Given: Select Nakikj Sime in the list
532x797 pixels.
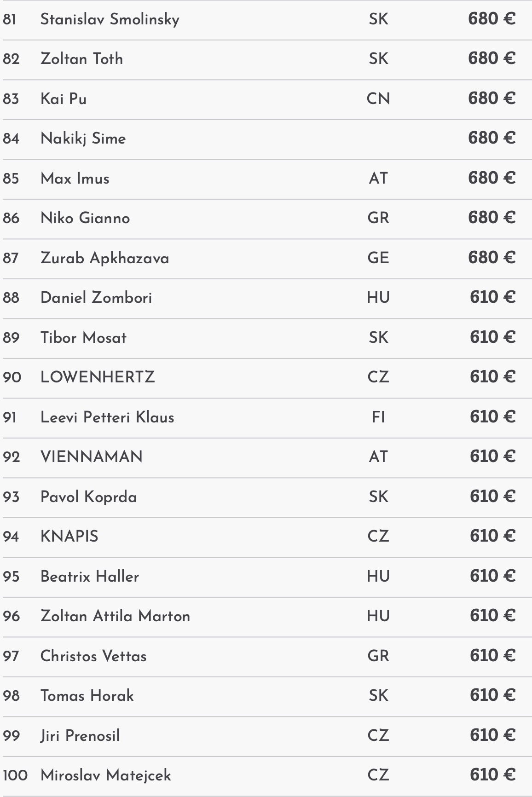Looking at the screenshot, I should (x=83, y=139).
